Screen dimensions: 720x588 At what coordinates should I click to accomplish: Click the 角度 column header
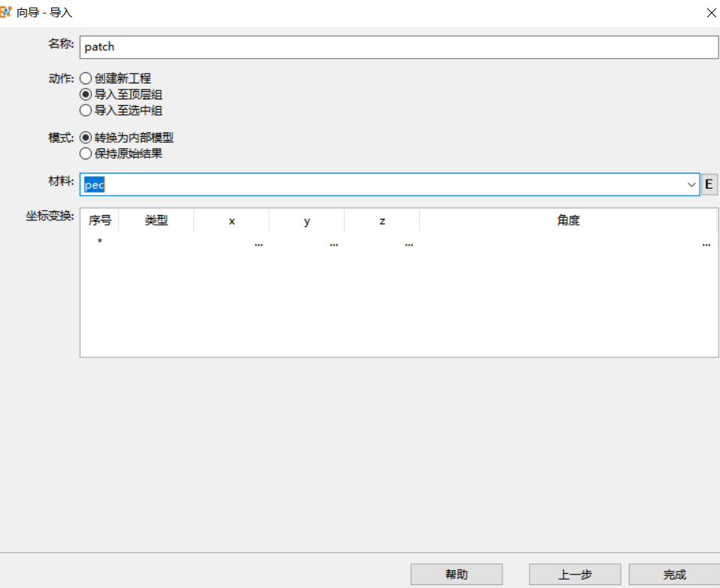click(x=569, y=221)
